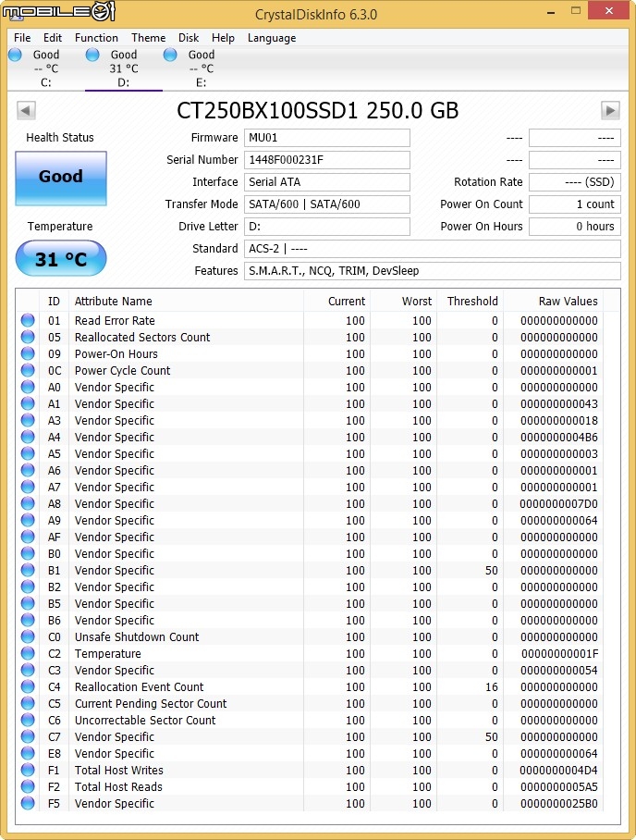Open the Theme menu
This screenshot has height=840, width=636.
tap(148, 38)
